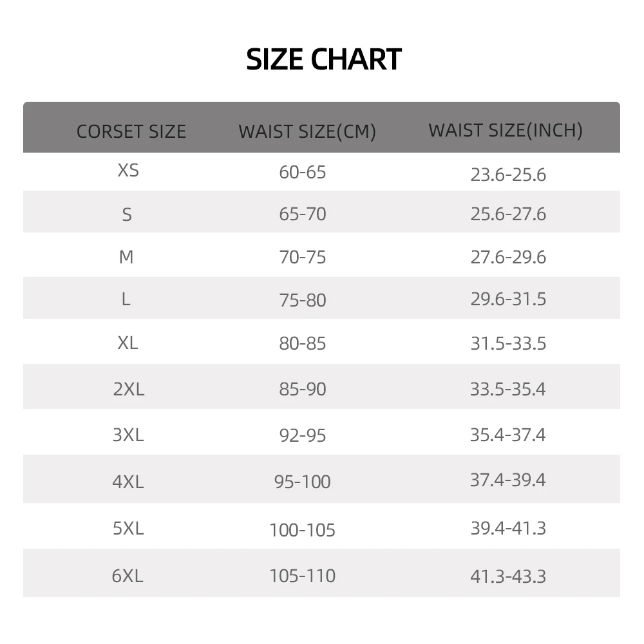Click the 33.5-35.4 inch waist value
This screenshot has width=644, height=644.
click(x=508, y=389)
